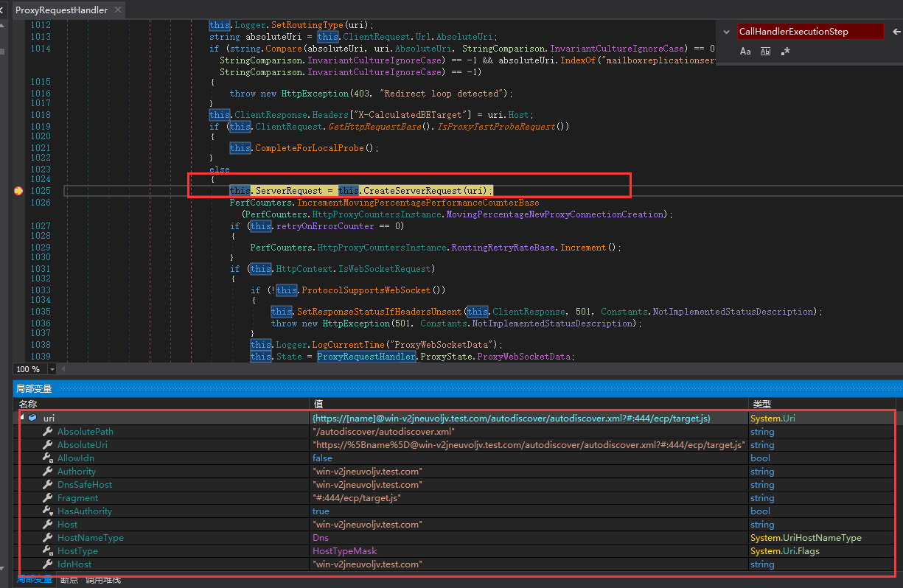Screen dimensions: 903x588
Task: Click the 值 column header
Action: coord(318,405)
